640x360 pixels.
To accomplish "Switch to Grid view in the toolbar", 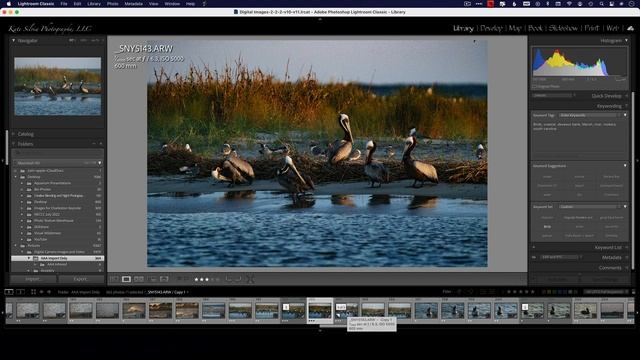I will point(114,279).
